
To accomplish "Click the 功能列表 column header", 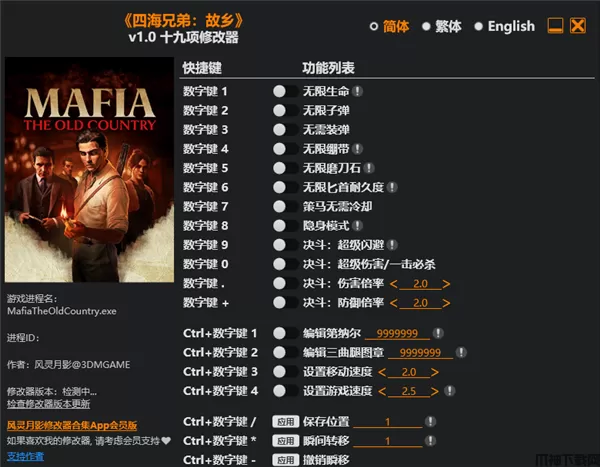I will click(x=328, y=68).
